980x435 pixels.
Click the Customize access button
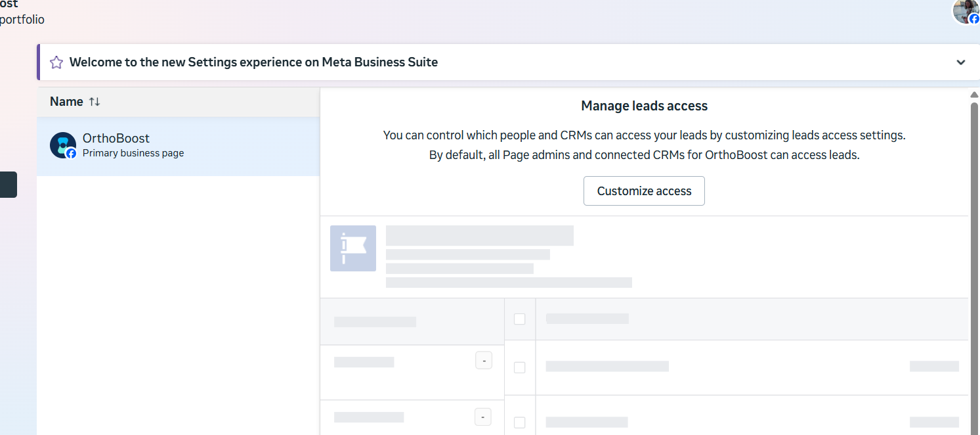[x=644, y=191]
